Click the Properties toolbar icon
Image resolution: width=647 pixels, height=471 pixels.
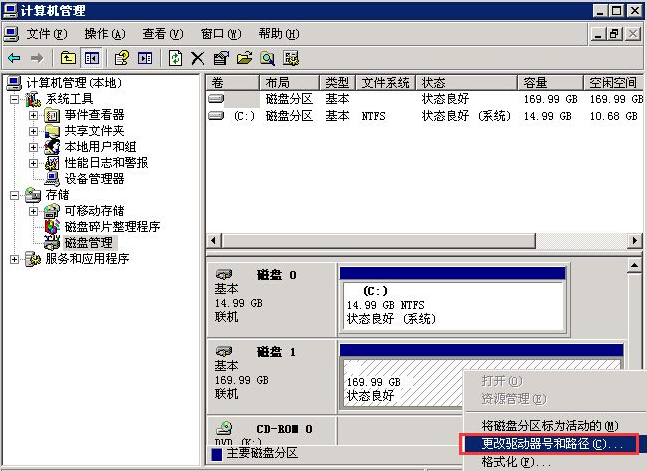221,58
